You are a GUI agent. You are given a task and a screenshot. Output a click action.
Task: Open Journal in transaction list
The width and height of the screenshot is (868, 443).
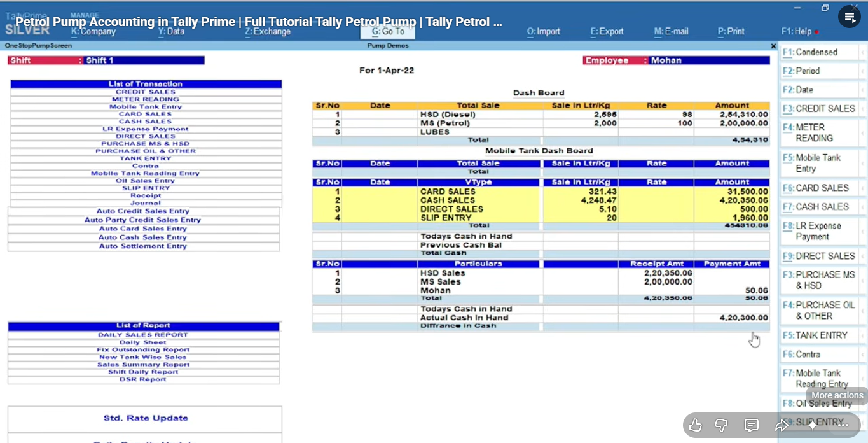click(146, 203)
